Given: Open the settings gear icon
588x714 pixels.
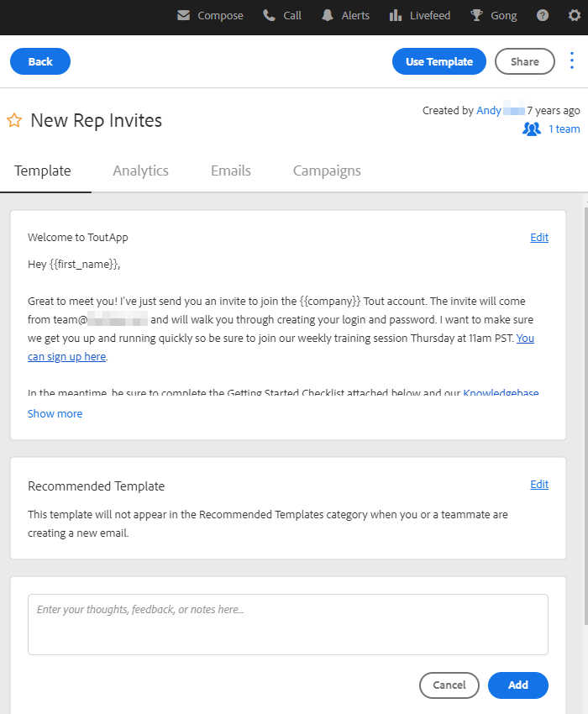Looking at the screenshot, I should [x=575, y=15].
